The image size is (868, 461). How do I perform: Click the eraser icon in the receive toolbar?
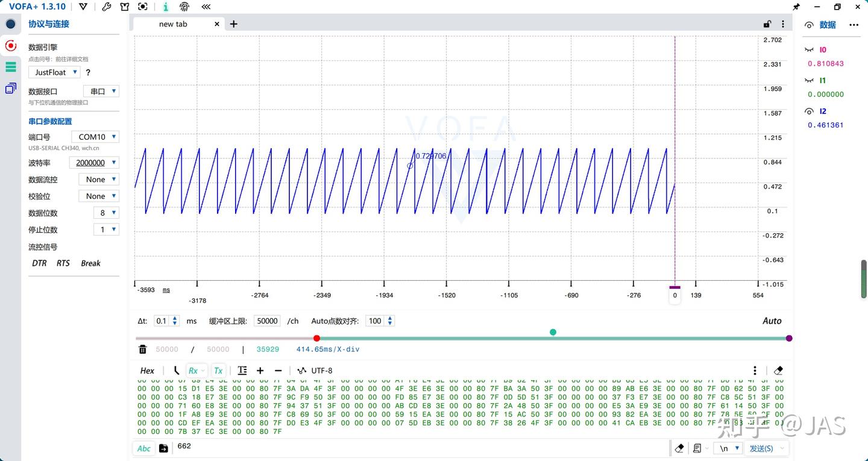click(x=778, y=371)
